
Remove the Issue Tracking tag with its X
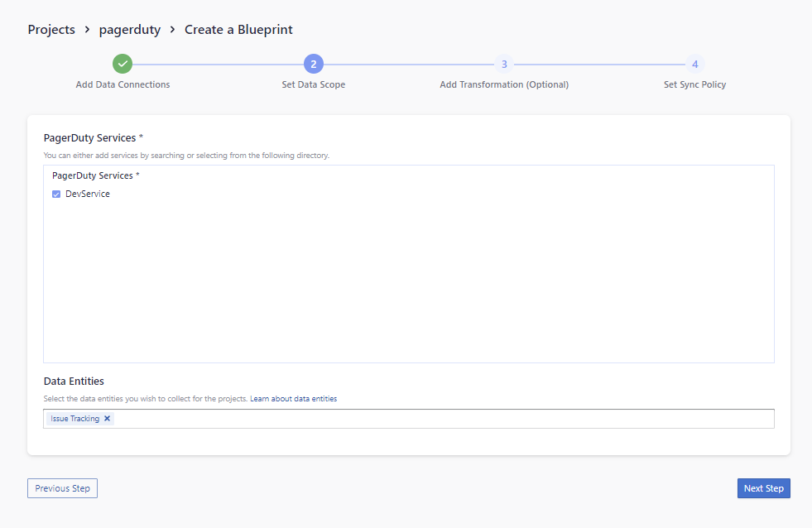click(x=108, y=419)
